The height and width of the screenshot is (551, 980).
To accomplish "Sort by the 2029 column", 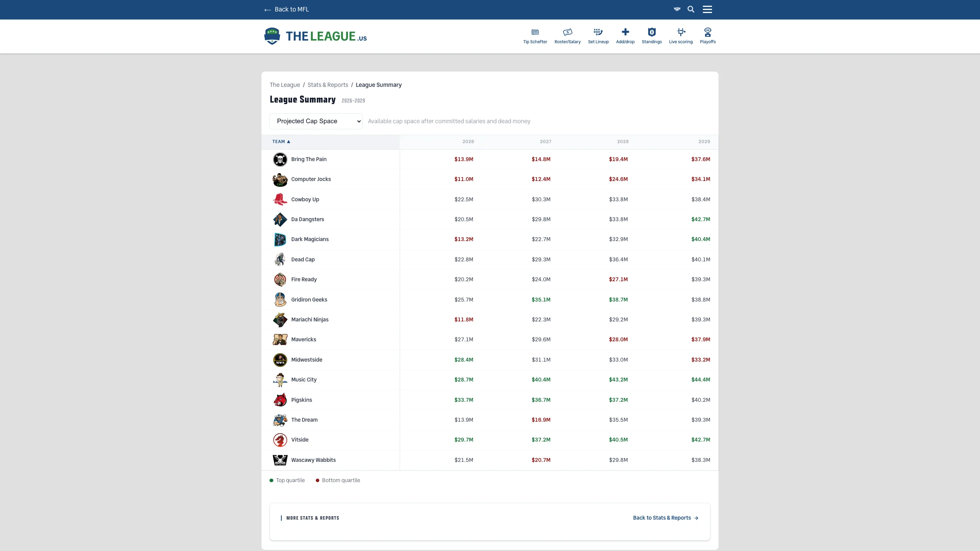I will click(x=704, y=142).
